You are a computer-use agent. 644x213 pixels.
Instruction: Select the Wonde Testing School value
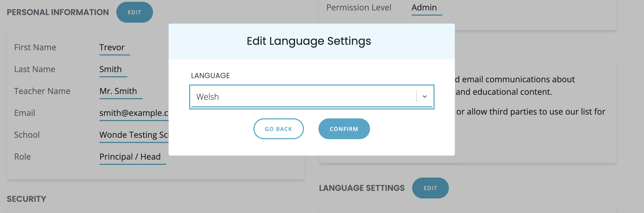(134, 135)
